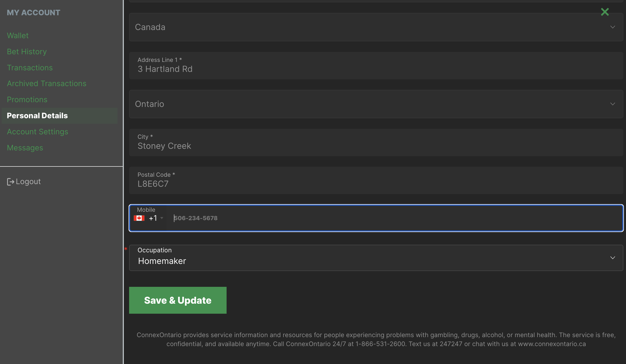Click into Address Line 1 field

(x=376, y=69)
